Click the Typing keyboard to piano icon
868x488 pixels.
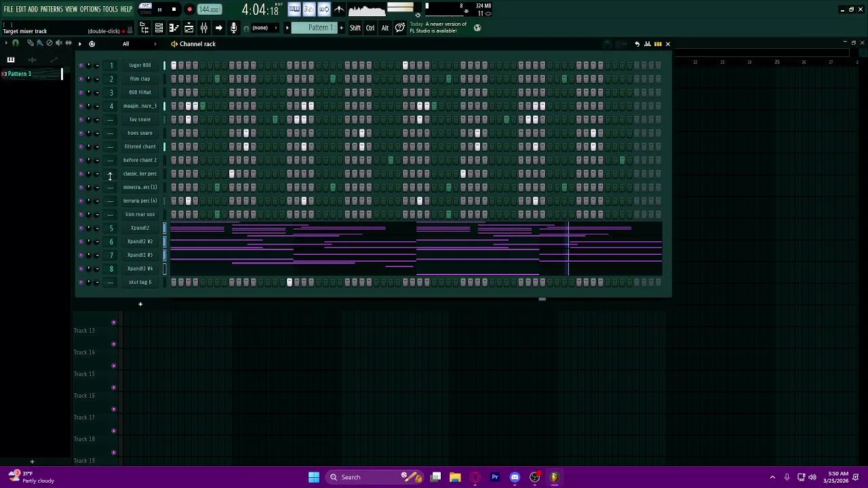pos(295,9)
